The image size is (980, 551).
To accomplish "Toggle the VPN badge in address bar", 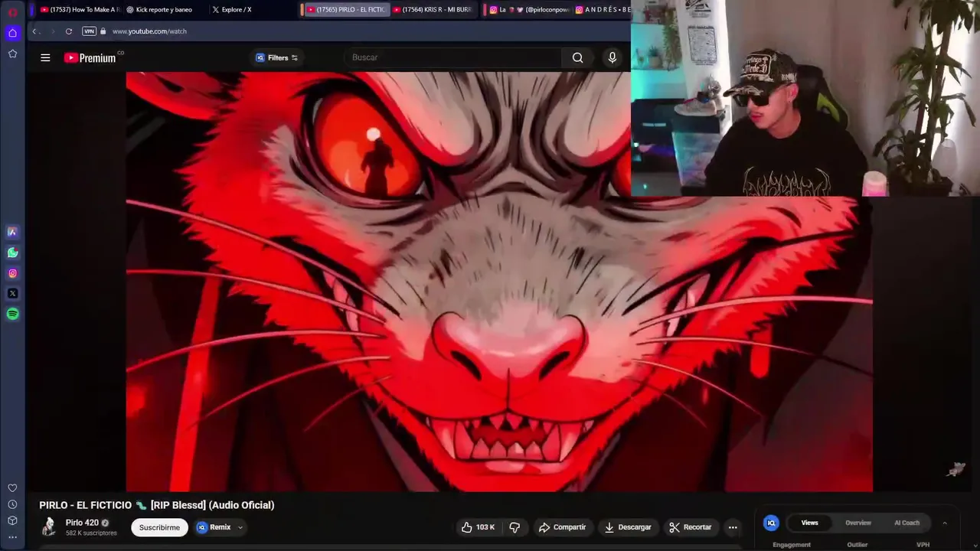I will (89, 31).
